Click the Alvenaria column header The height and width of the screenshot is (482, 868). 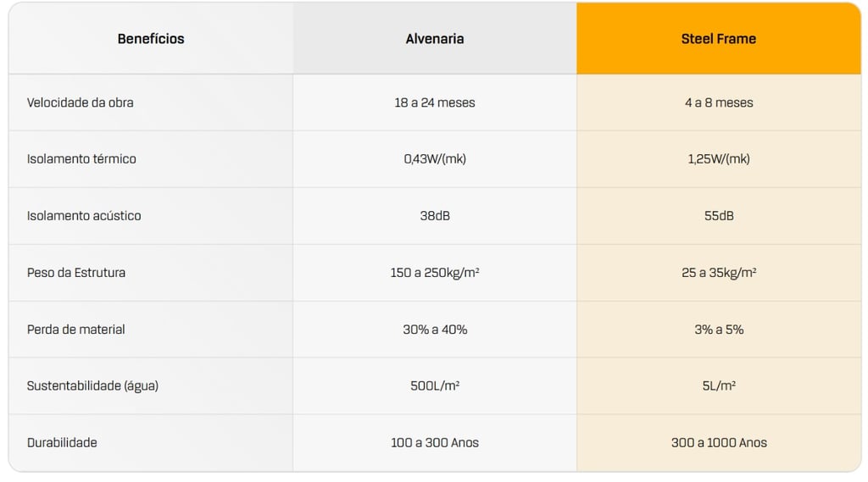(x=435, y=39)
